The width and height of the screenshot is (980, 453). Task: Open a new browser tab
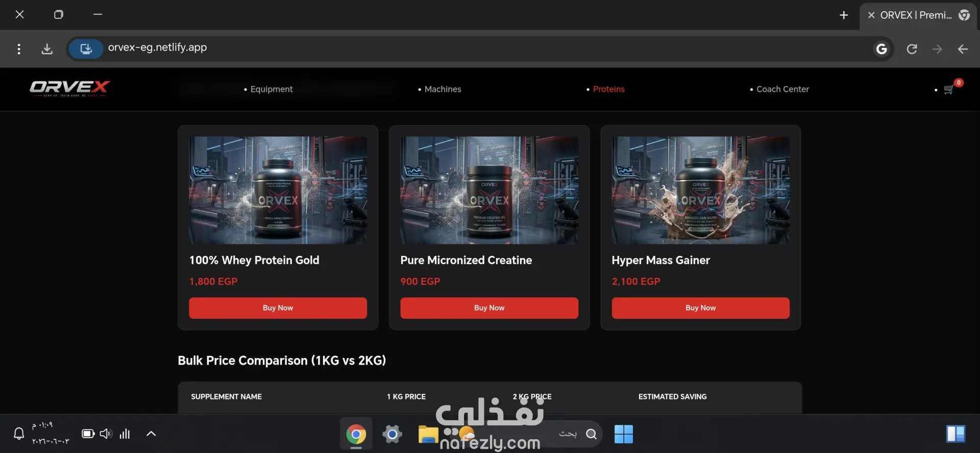[x=844, y=15]
